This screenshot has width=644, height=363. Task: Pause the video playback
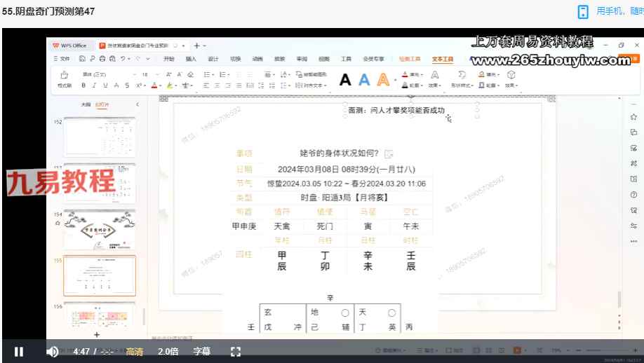[x=19, y=352]
